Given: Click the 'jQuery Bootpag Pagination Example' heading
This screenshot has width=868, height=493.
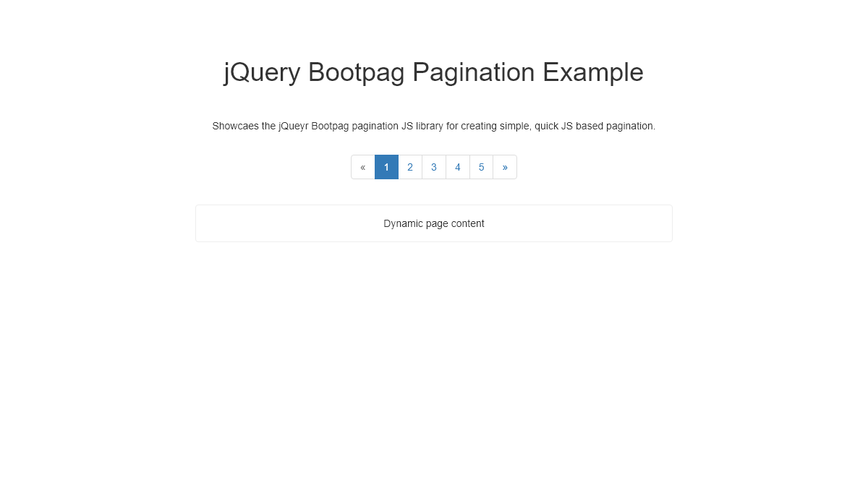Looking at the screenshot, I should coord(434,72).
